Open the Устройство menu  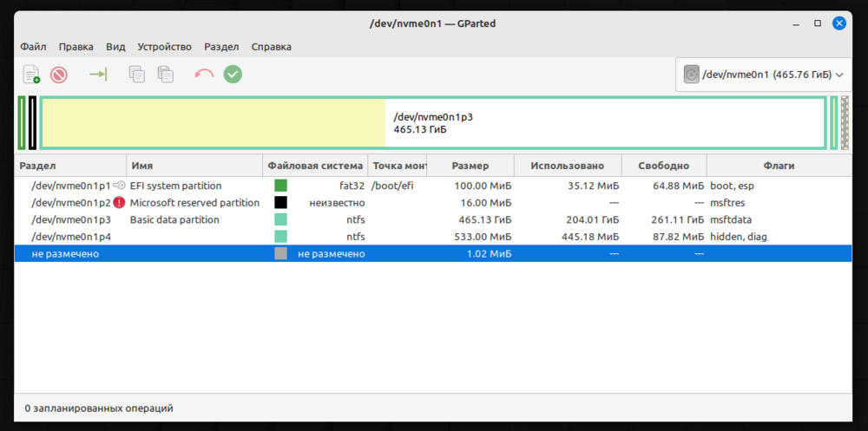point(164,47)
